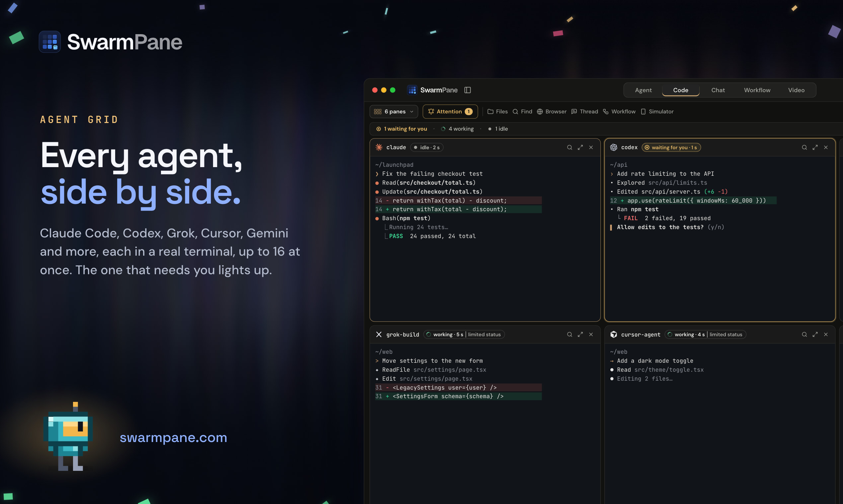Search within the grok-build pane
843x504 pixels.
click(x=570, y=335)
